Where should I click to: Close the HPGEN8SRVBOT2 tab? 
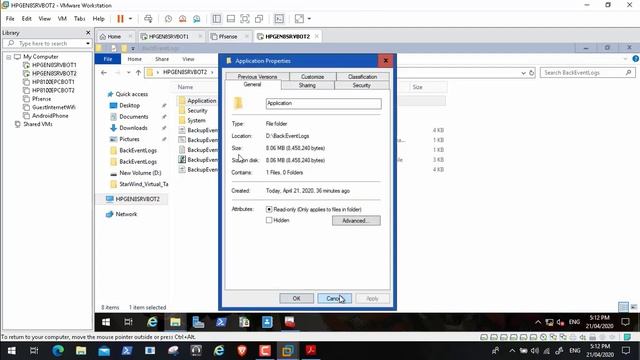pos(317,36)
